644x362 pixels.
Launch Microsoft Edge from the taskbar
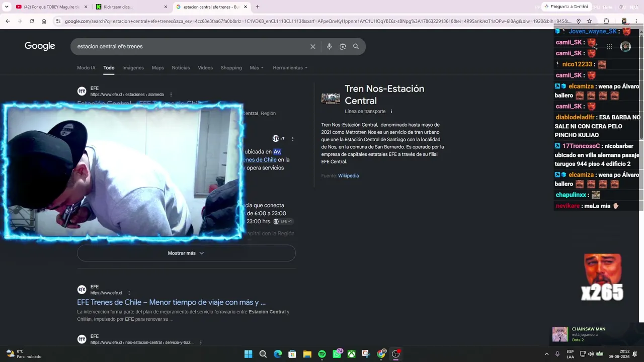(x=278, y=354)
